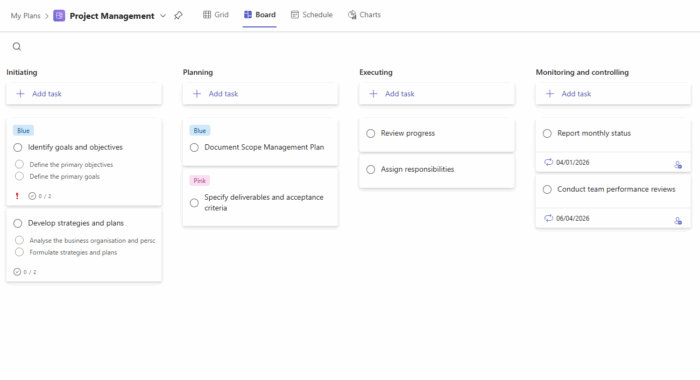Click checklist icon on Identify goals card
Image resolution: width=700 pixels, height=380 pixels.
tap(32, 196)
